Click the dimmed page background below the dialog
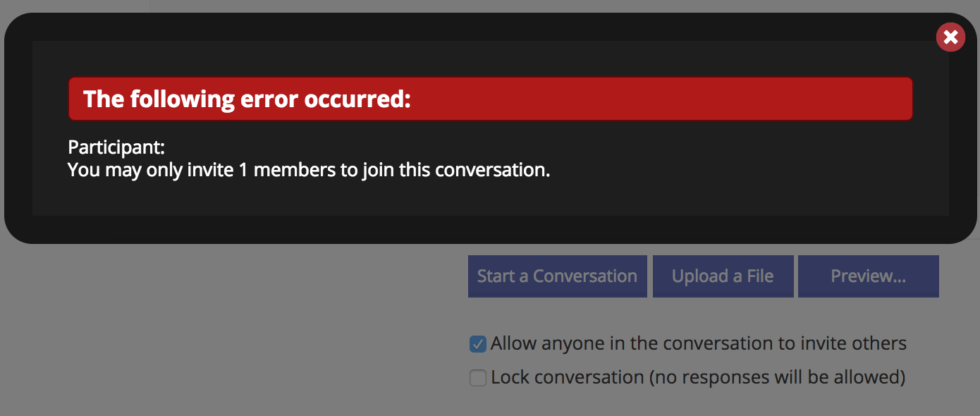The width and height of the screenshot is (980, 416). 233,331
